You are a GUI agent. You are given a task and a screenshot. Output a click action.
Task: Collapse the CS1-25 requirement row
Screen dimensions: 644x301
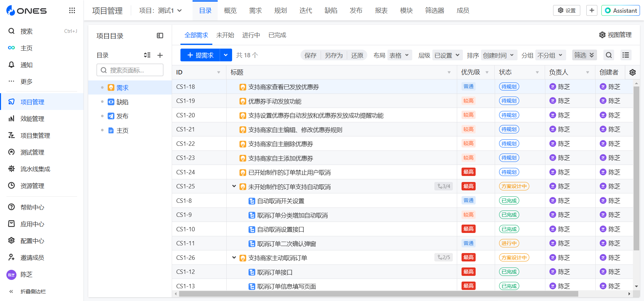pos(234,186)
